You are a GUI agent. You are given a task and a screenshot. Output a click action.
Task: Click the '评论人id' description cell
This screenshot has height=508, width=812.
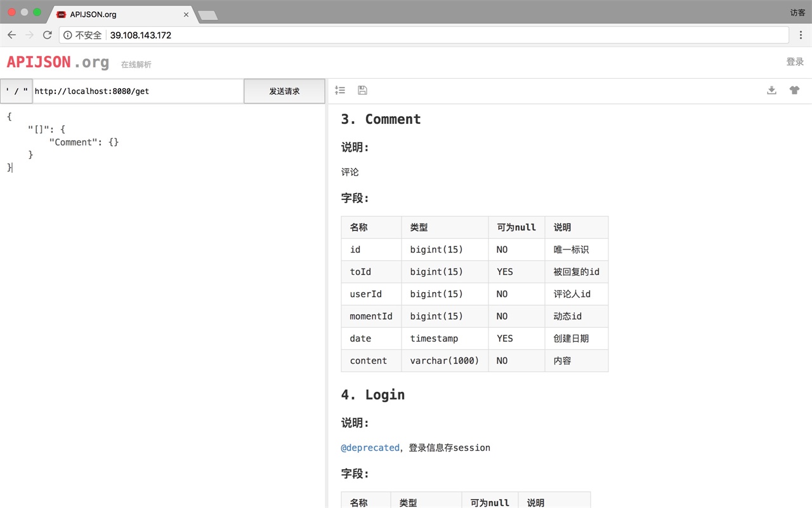577,294
